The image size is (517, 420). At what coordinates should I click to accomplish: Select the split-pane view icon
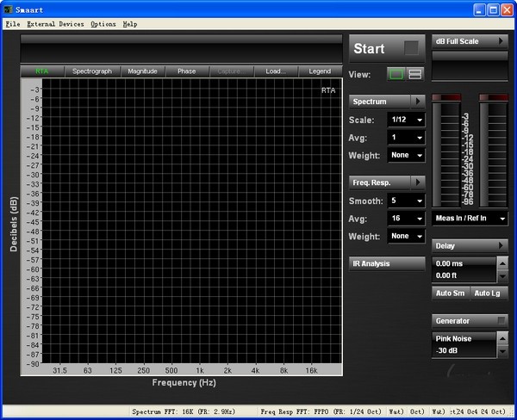(x=414, y=75)
